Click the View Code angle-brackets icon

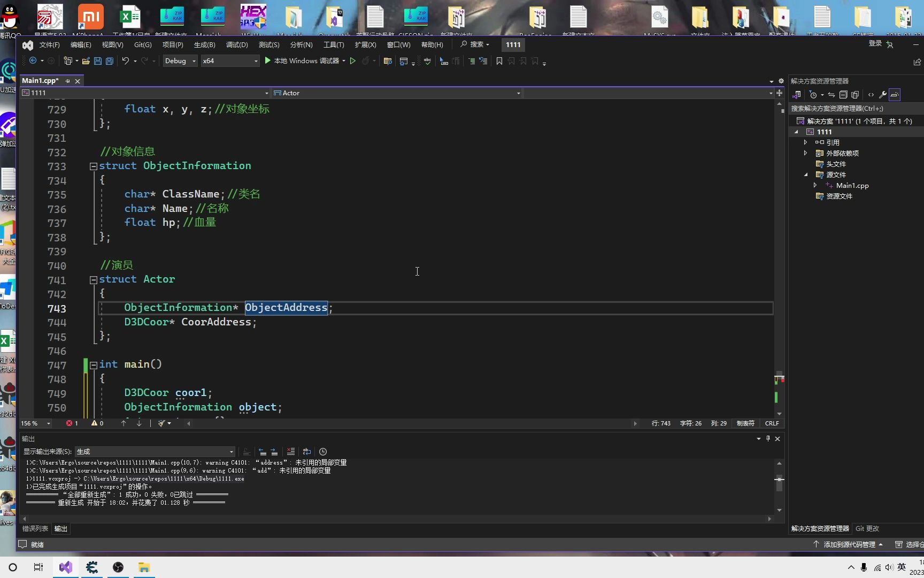pyautogui.click(x=871, y=95)
